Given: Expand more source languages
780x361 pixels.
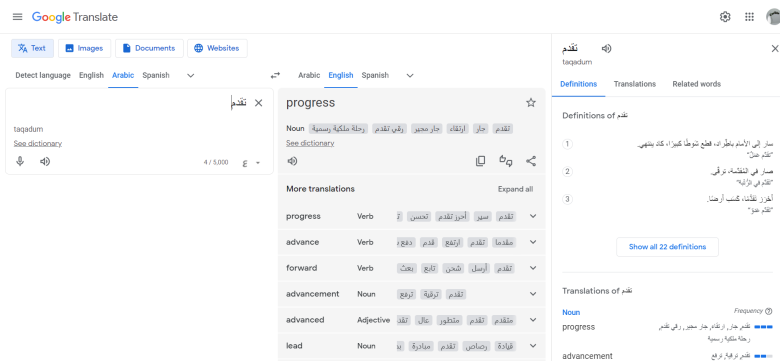Looking at the screenshot, I should [x=191, y=76].
